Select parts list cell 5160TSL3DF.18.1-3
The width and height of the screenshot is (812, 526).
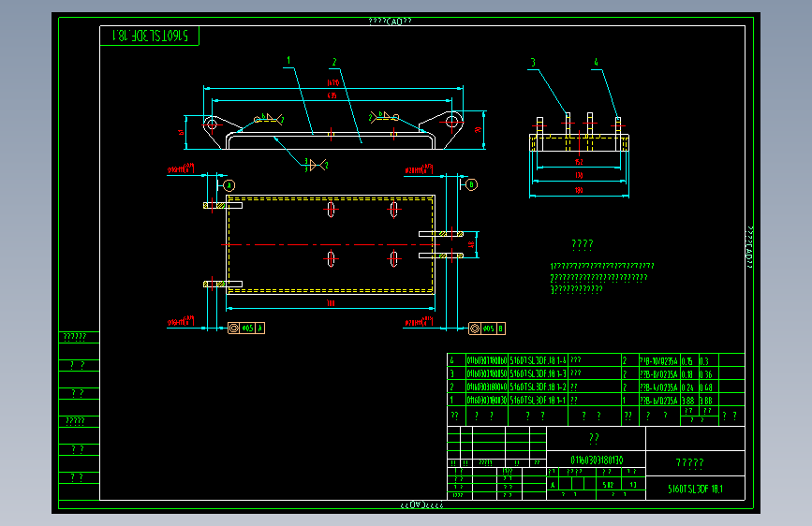[539, 373]
